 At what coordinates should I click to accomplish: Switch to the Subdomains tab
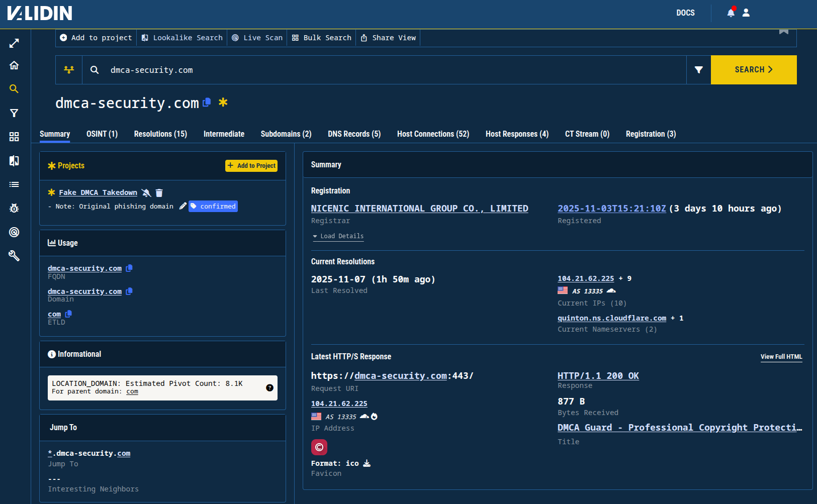pos(286,134)
